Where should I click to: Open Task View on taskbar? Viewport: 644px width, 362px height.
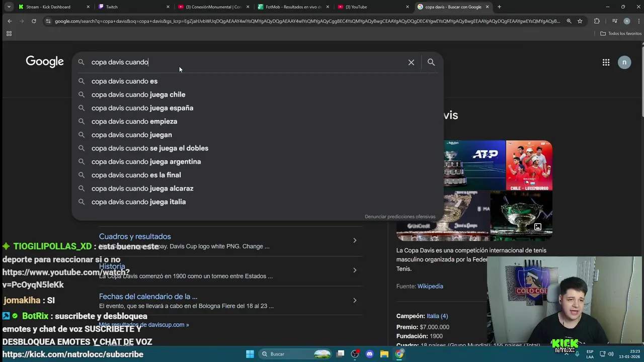click(x=341, y=354)
